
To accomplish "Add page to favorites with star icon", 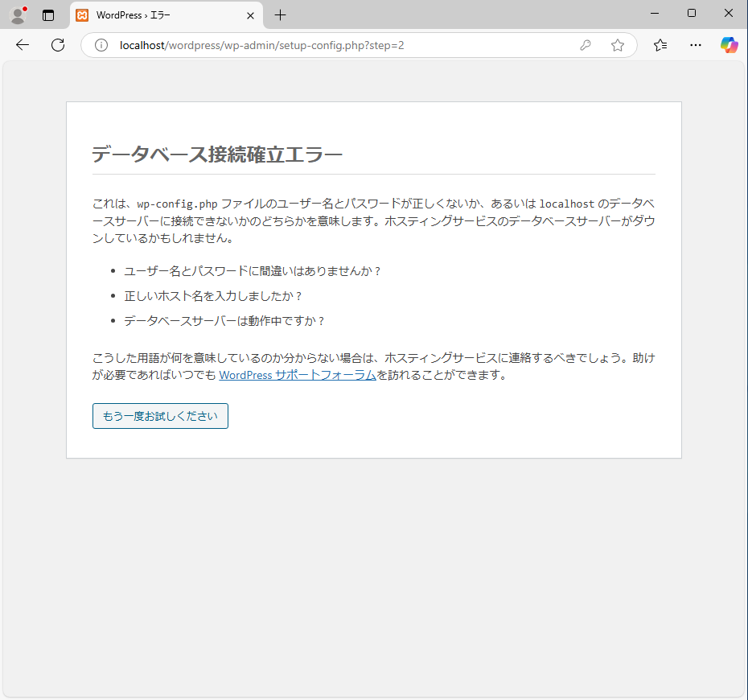I will (617, 45).
